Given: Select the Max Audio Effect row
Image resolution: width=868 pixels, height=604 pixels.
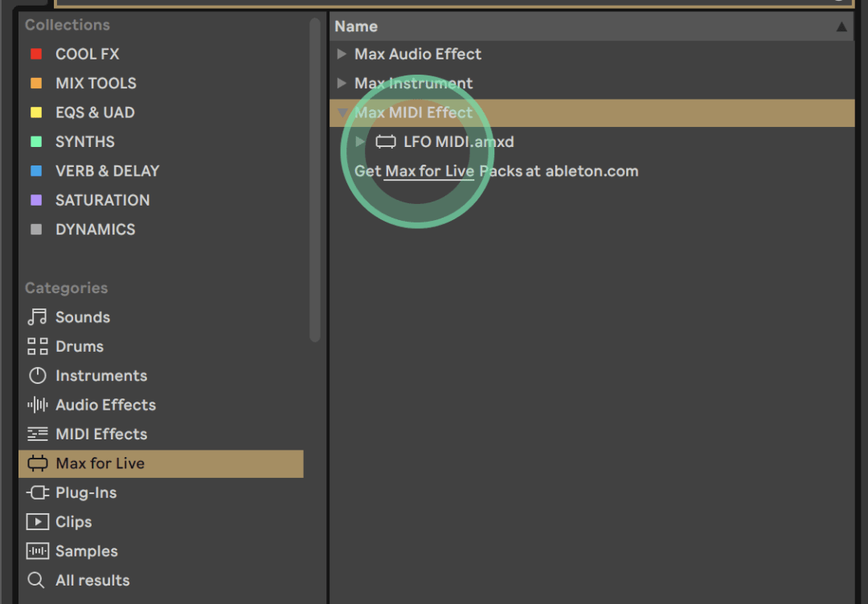Looking at the screenshot, I should coord(592,54).
